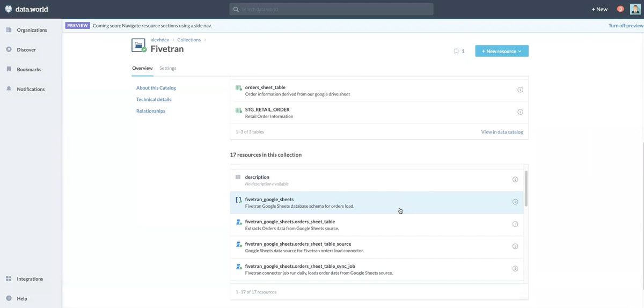Click the PREVIEW badge
644x308 pixels.
tap(78, 26)
